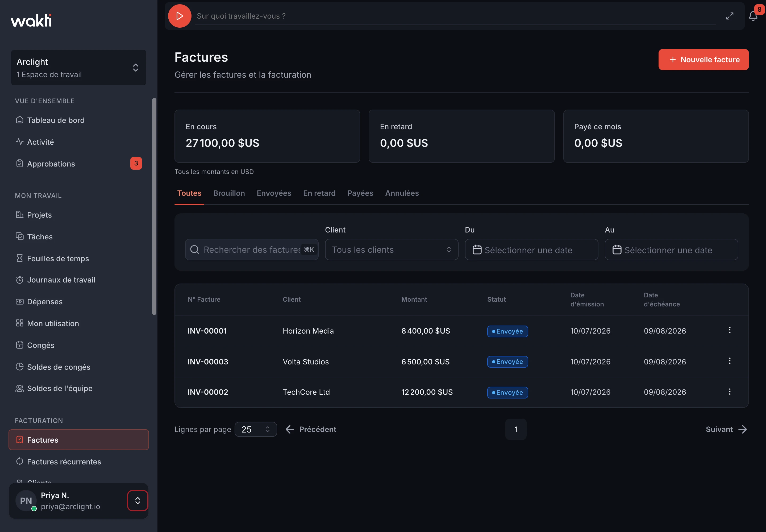
Task: Click the calendar icon in the Du field
Action: coord(477,250)
